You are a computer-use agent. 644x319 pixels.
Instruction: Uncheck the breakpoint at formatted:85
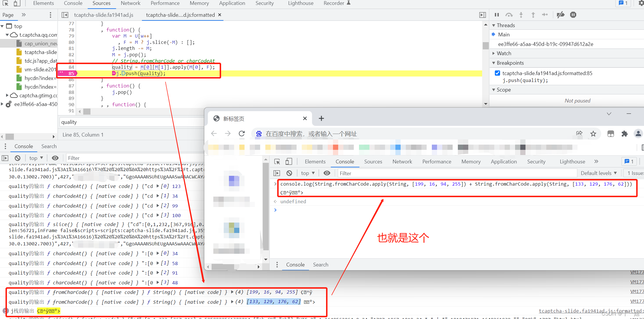(x=497, y=73)
